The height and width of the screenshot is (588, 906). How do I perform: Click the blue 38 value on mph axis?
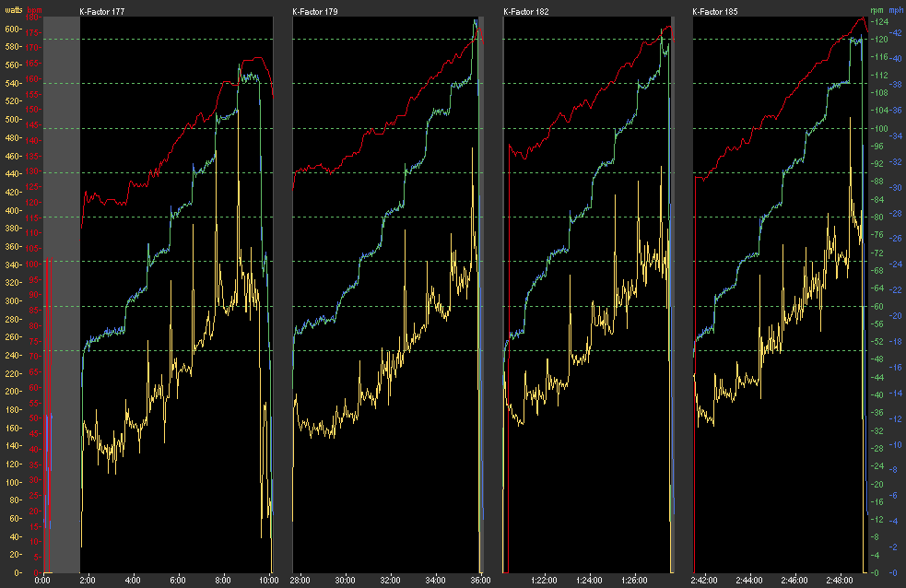tap(898, 85)
